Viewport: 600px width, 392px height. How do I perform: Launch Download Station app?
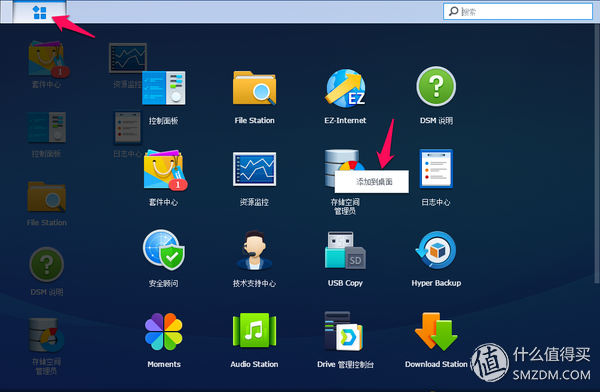[x=436, y=331]
